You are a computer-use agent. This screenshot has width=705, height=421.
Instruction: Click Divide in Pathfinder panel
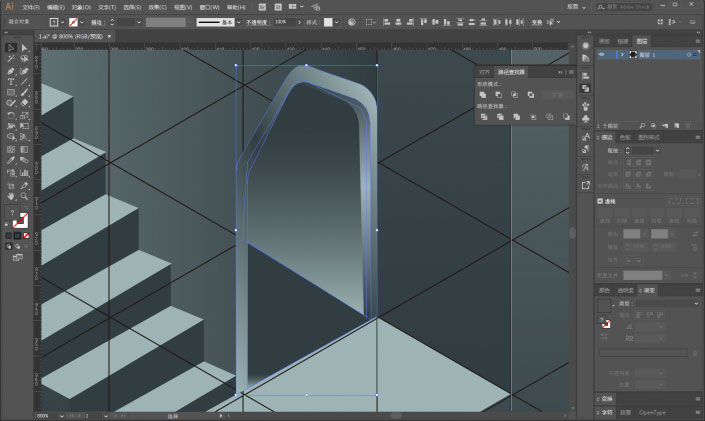click(x=484, y=117)
